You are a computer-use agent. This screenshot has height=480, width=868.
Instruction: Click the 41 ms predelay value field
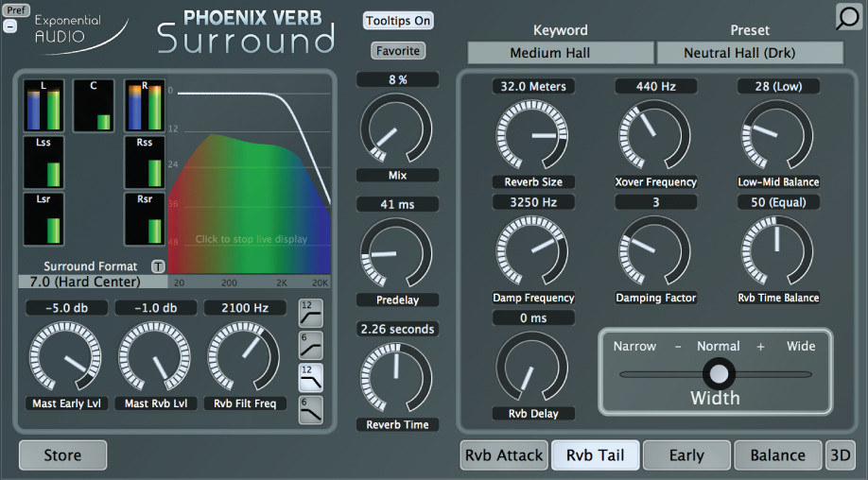point(397,204)
